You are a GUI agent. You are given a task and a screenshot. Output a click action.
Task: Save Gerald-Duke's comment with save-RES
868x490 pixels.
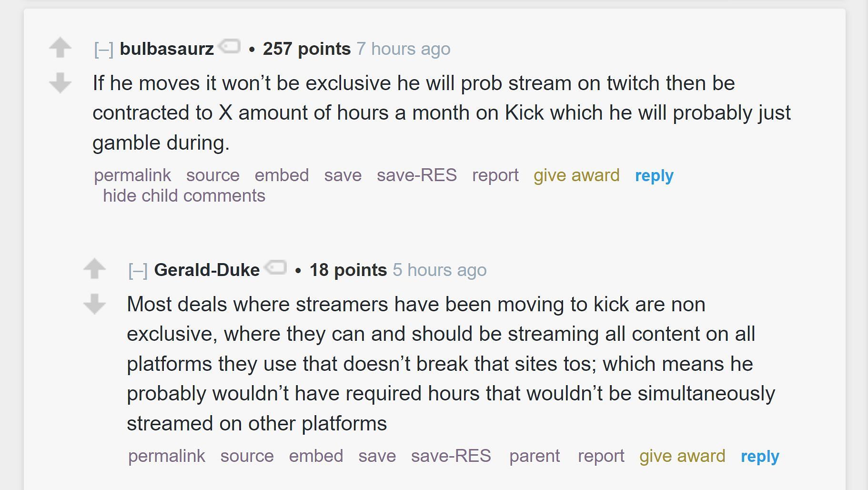tap(451, 456)
